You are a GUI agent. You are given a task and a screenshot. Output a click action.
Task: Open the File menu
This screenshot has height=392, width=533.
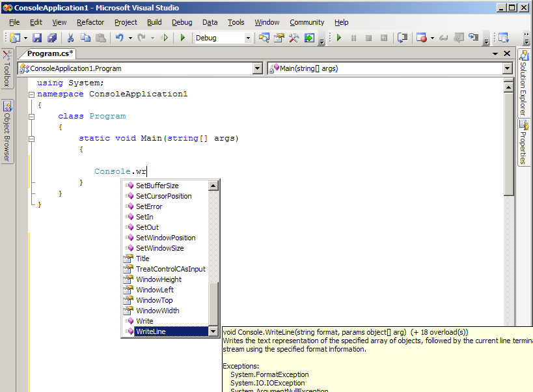14,22
